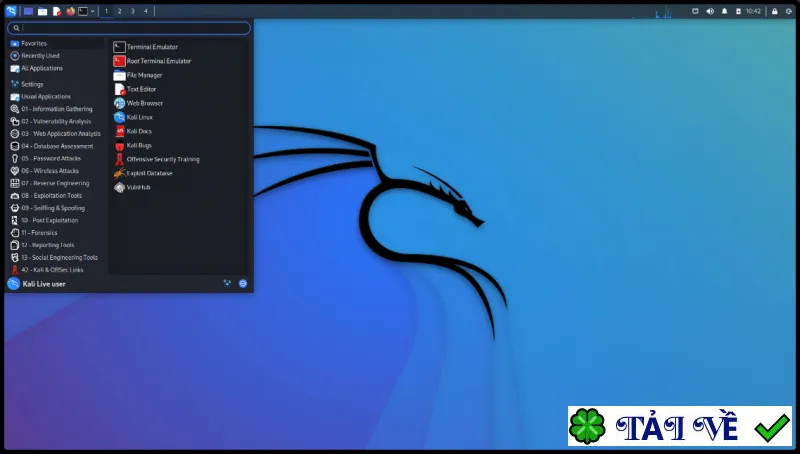Open 02 - Vulnerability Analysis category
This screenshot has height=454, width=800.
[x=56, y=121]
